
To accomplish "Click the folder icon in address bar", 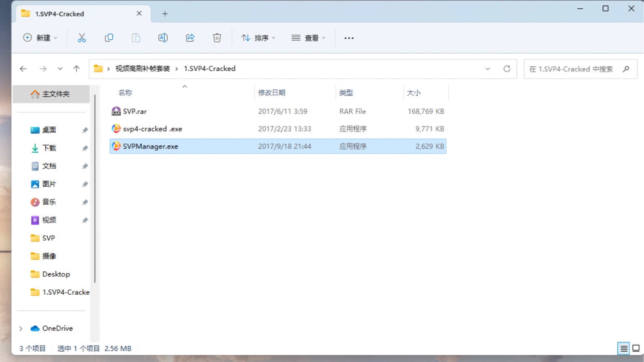I will point(98,69).
